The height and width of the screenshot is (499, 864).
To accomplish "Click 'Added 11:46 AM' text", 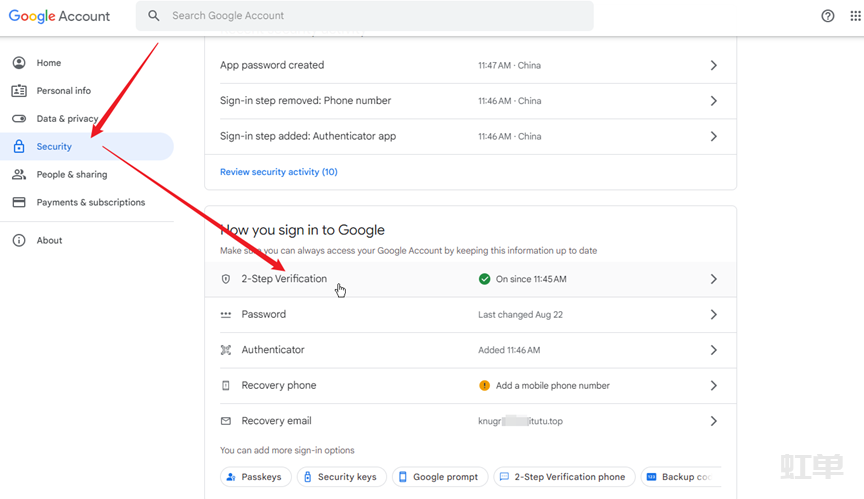I will pos(509,350).
